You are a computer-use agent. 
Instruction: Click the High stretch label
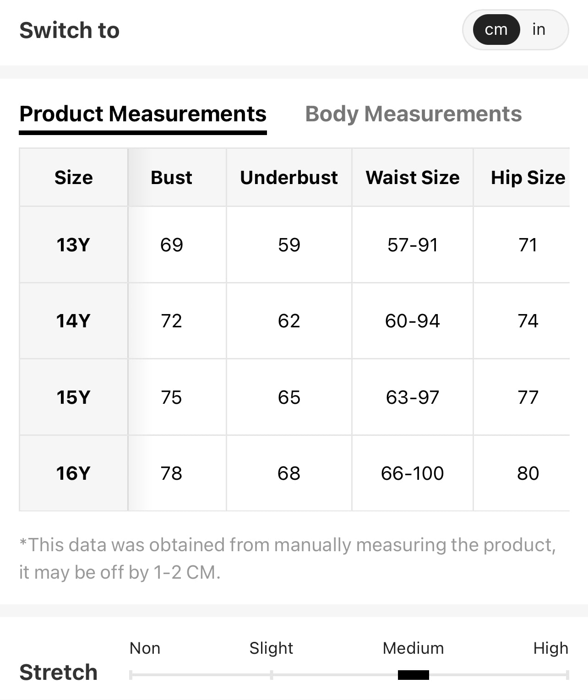(550, 648)
